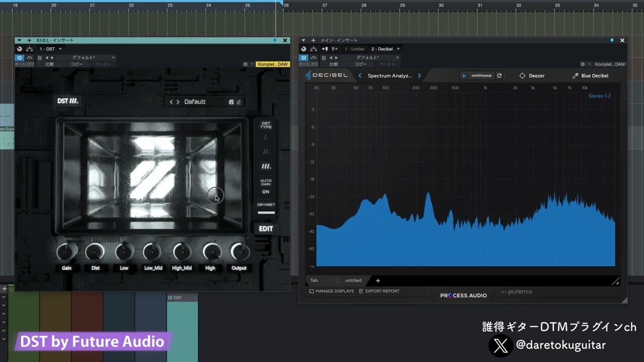This screenshot has width=644, height=362.
Task: Switch to 2 - Decibel insert tab
Action: [x=382, y=49]
